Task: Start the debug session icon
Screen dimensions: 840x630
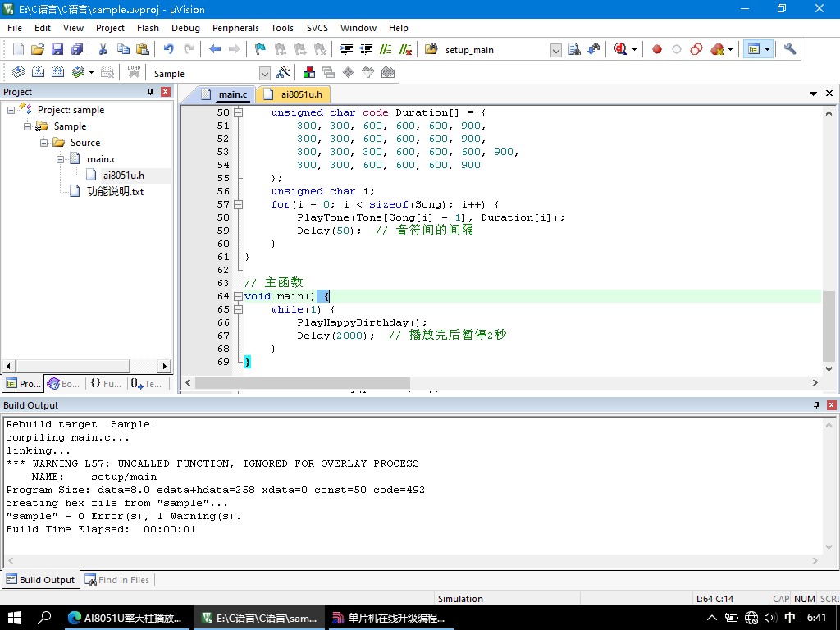Action: [x=620, y=49]
